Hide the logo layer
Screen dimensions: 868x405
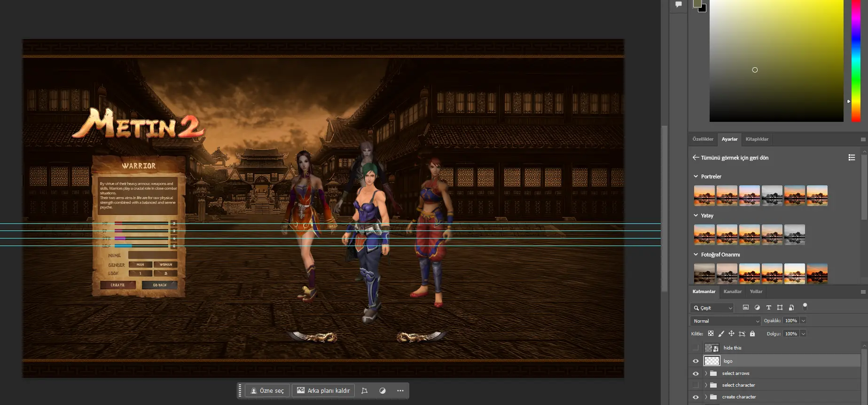696,361
